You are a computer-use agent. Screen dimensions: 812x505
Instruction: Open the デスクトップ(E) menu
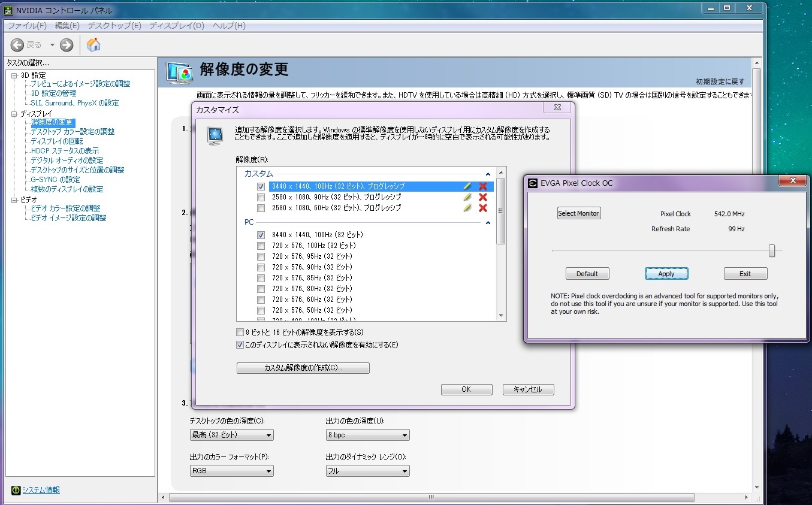[114, 26]
